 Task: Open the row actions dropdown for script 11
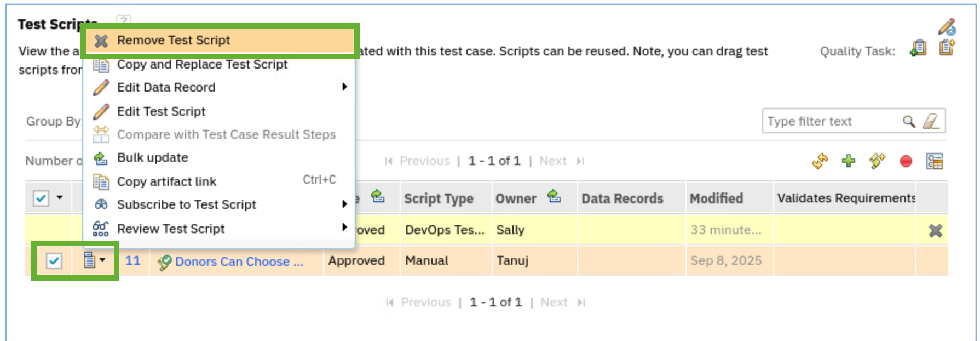(x=94, y=260)
